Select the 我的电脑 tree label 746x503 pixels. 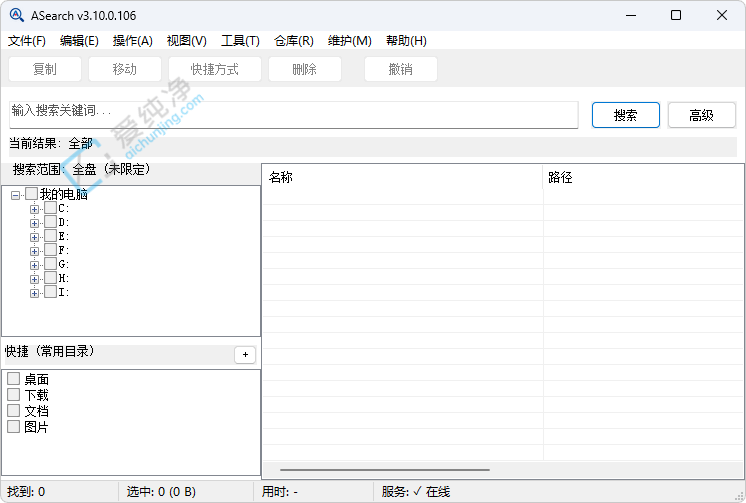coord(64,194)
